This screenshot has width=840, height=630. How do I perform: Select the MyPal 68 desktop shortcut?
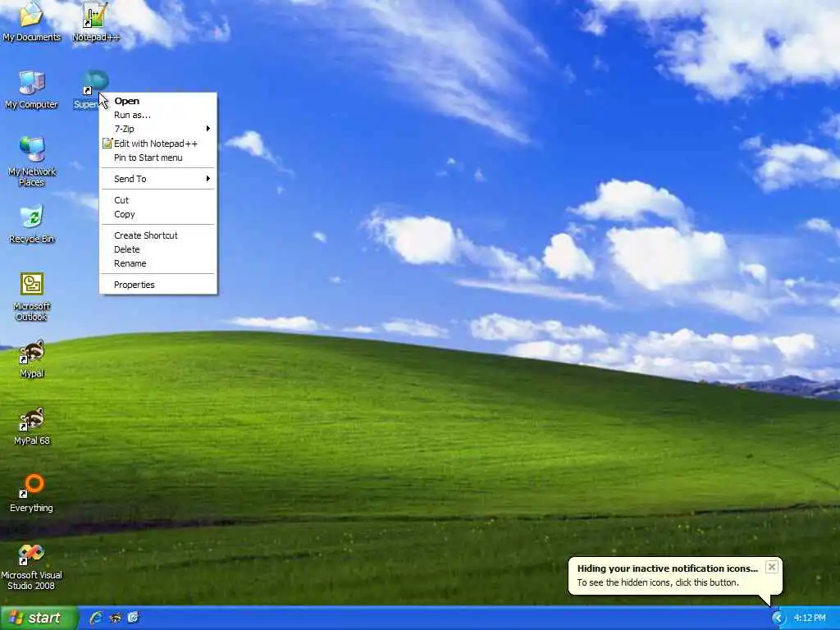pyautogui.click(x=32, y=427)
